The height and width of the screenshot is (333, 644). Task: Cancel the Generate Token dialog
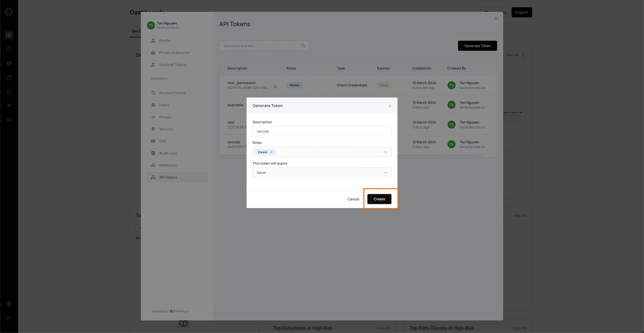[353, 199]
